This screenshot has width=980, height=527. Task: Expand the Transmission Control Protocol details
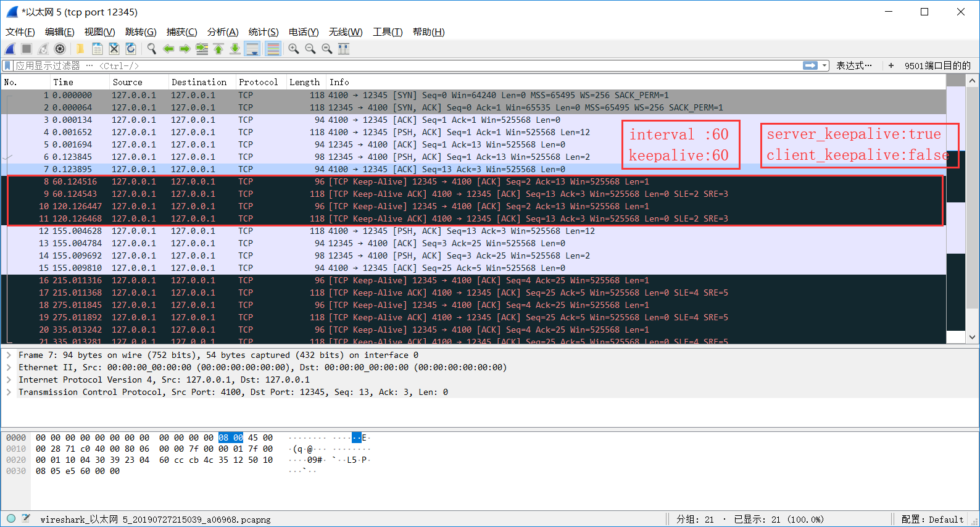pos(9,392)
